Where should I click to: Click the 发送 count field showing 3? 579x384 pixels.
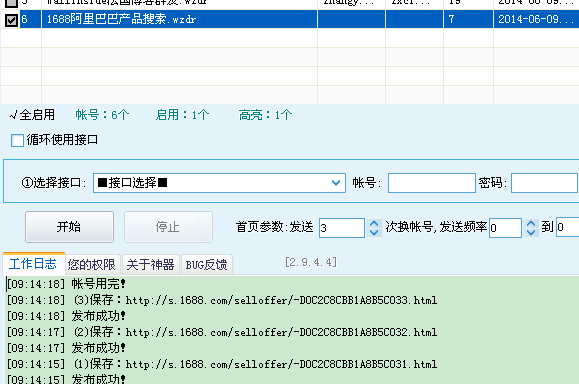point(342,227)
